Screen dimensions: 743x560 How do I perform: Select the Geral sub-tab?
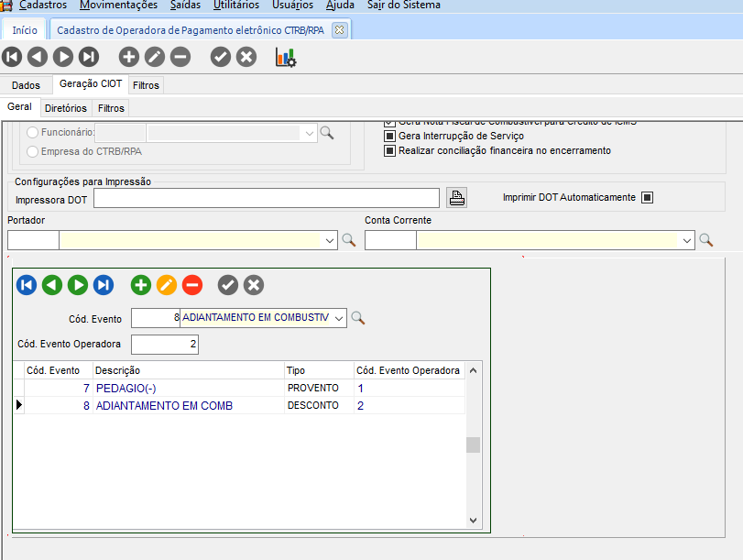point(19,107)
